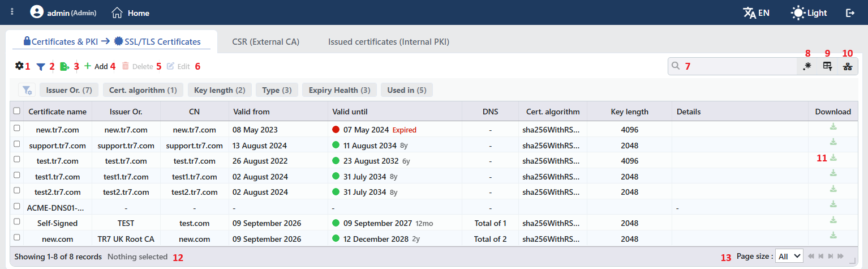Click the 'Total of 2' DNS cell
This screenshot has height=269, width=868.
click(490, 239)
